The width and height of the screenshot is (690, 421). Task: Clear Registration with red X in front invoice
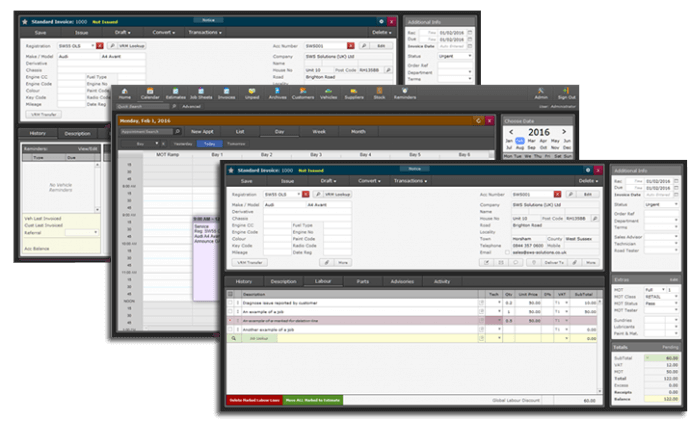[305, 194]
